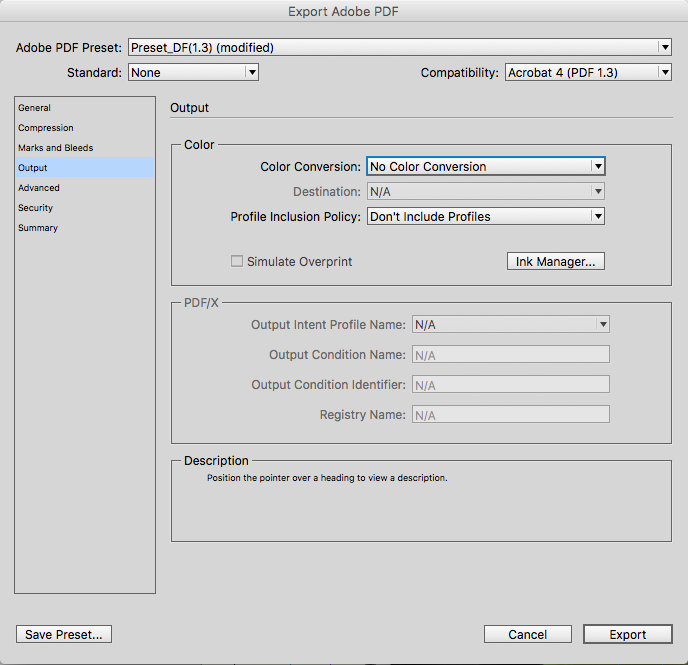Click the Export button

click(628, 634)
